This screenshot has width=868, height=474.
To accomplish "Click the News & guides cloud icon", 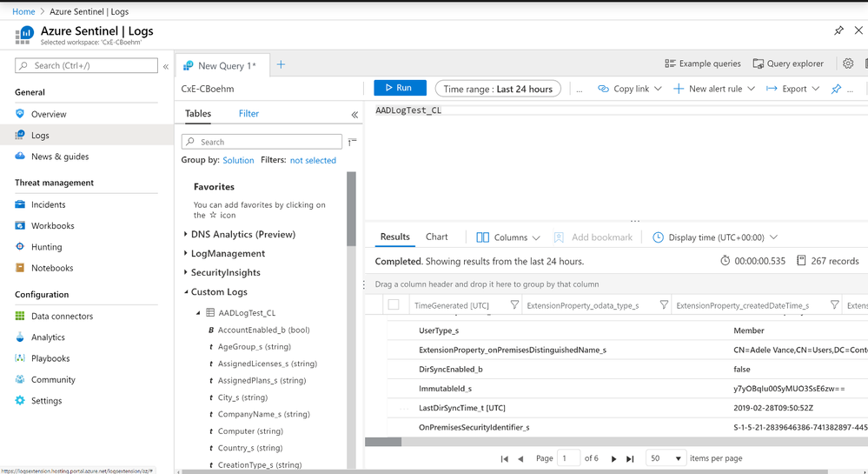I will pos(20,156).
